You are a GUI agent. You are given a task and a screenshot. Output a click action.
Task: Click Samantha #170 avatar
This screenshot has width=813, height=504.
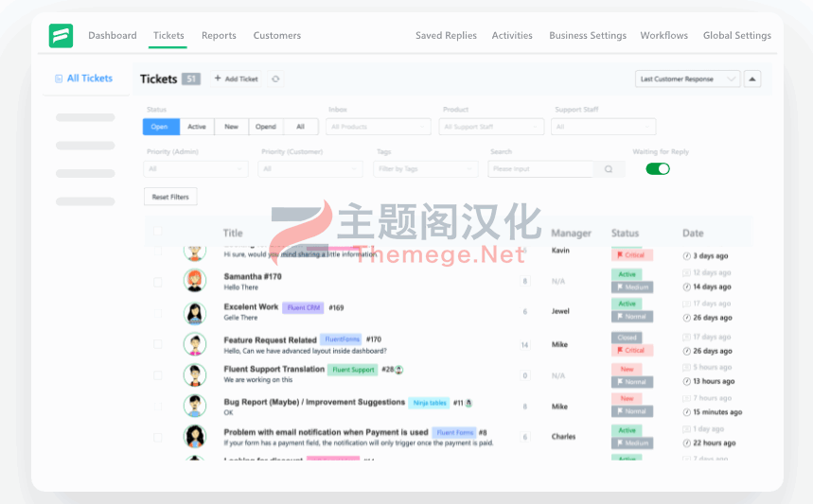pyautogui.click(x=195, y=280)
